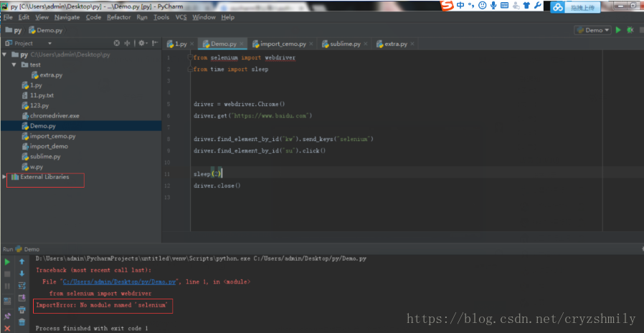
Task: Select w.py in the project tree
Action: click(36, 167)
